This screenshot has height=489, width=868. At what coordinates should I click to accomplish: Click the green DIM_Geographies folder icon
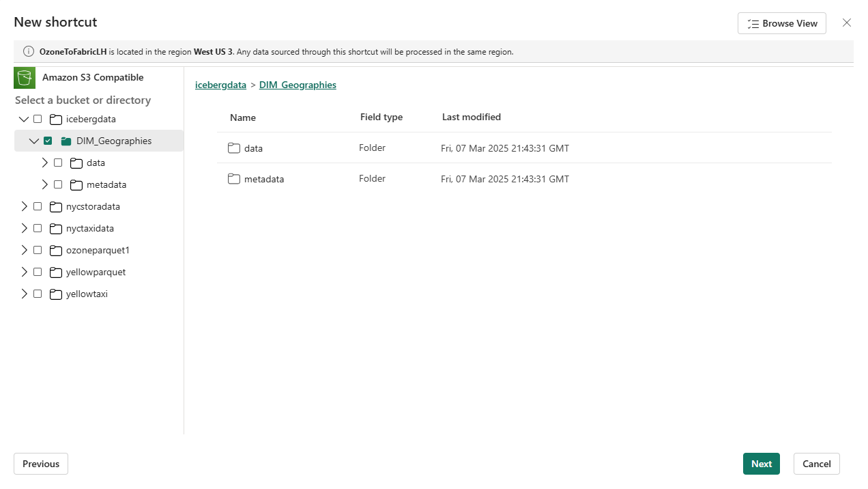(66, 141)
